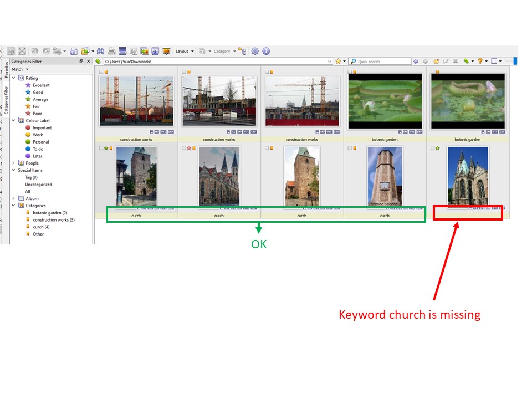Click the printer icon in toolbar
This screenshot has width=532, height=399.
pyautogui.click(x=111, y=51)
